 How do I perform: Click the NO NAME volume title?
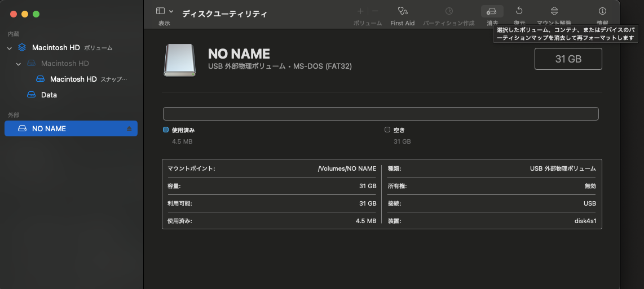(x=239, y=54)
